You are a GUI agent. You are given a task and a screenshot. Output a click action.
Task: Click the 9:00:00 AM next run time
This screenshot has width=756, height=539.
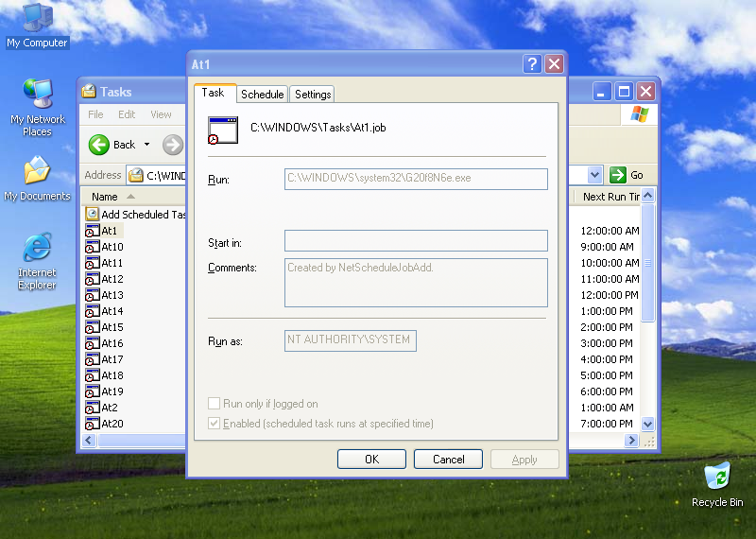pyautogui.click(x=607, y=247)
